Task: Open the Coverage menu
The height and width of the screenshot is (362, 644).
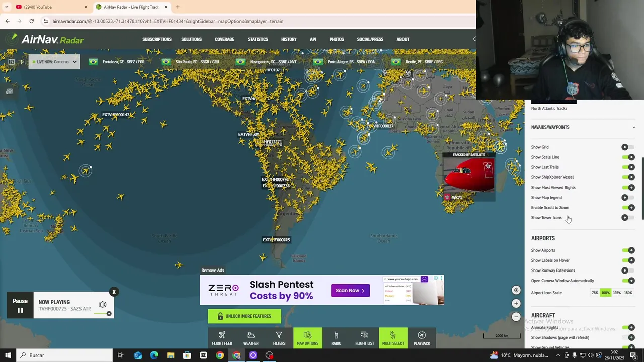Action: [x=224, y=39]
